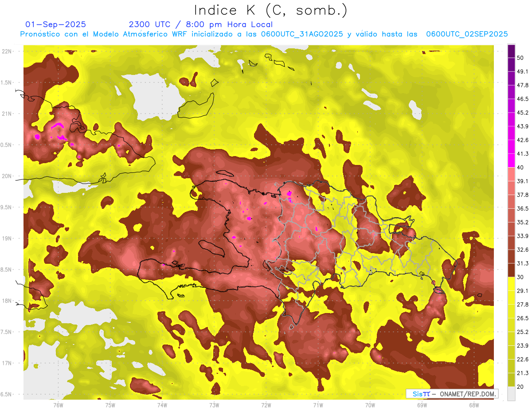Pick the gray swatch below 20 on colorbar

[x=511, y=394]
